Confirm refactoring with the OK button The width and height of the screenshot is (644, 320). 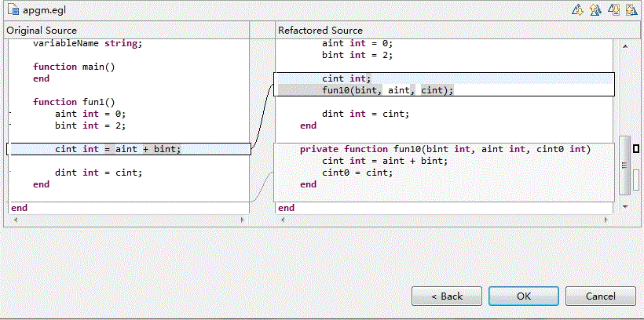[524, 296]
